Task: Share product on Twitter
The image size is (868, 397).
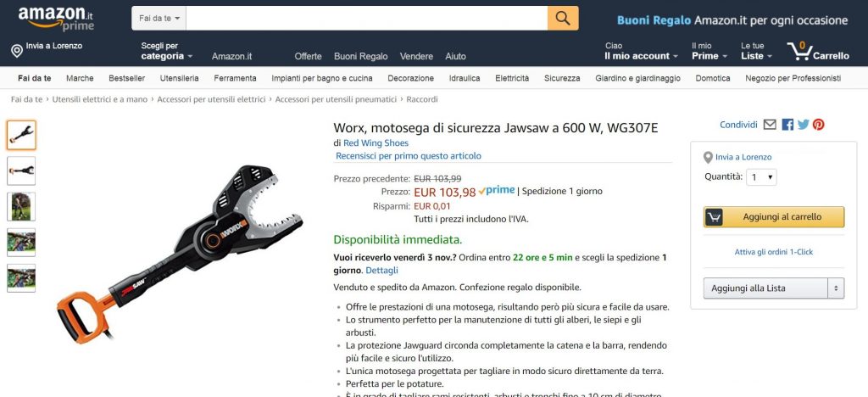Action: [x=804, y=125]
